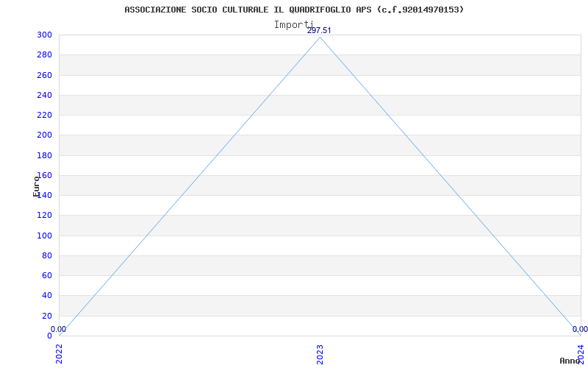Click the 200 y-axis tick label
The image size is (588, 368).
(44, 135)
